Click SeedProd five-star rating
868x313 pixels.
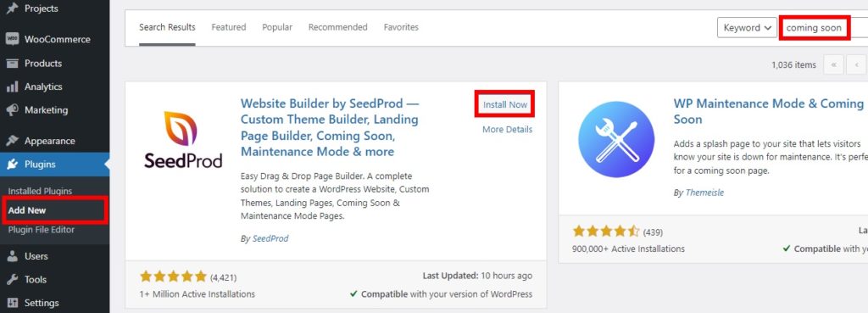click(x=173, y=277)
